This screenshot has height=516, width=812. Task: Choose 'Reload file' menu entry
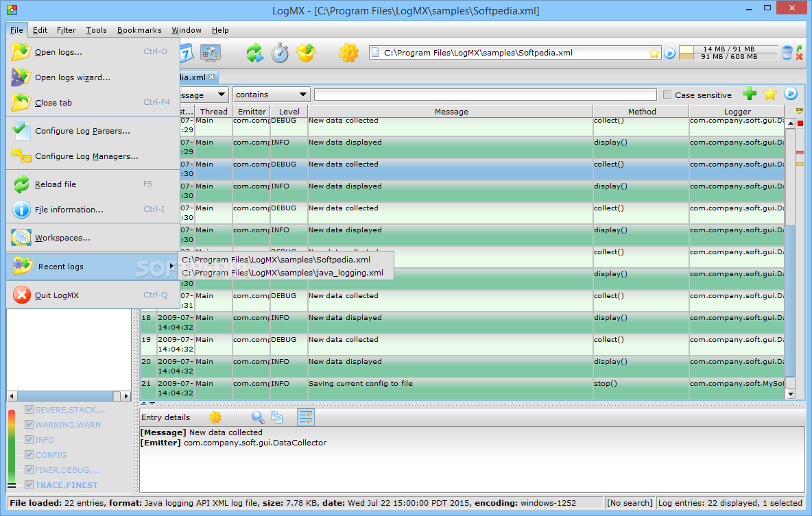tap(93, 184)
